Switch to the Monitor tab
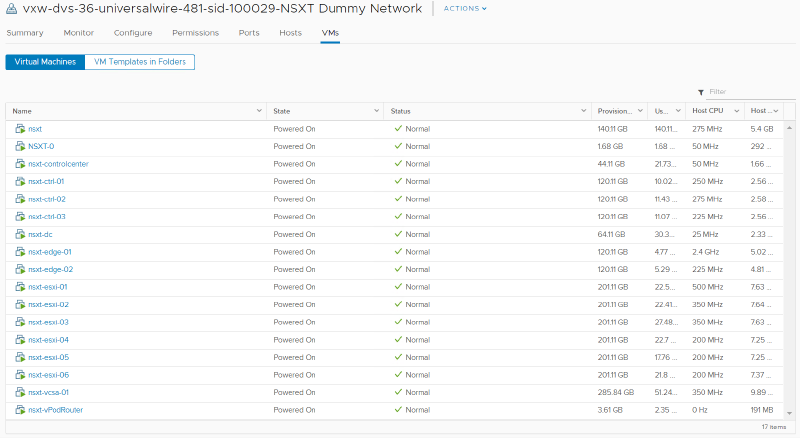 click(x=79, y=33)
